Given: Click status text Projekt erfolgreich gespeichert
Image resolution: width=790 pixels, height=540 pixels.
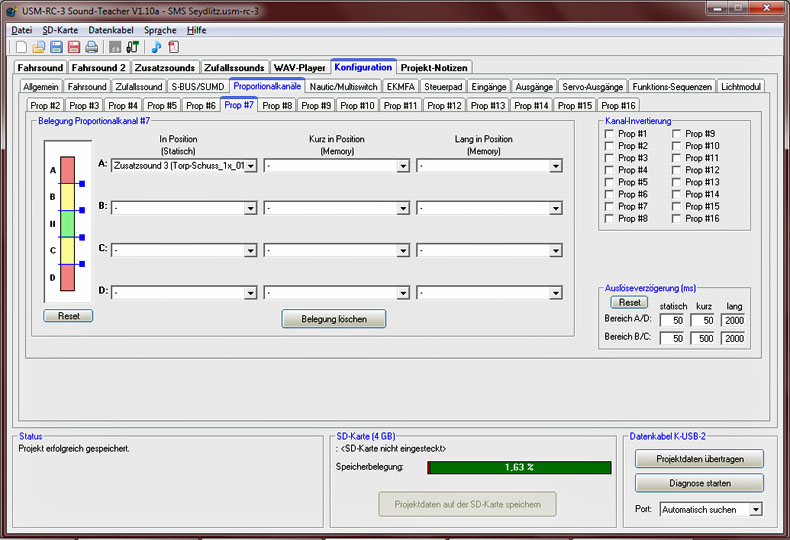Looking at the screenshot, I should pos(74,448).
